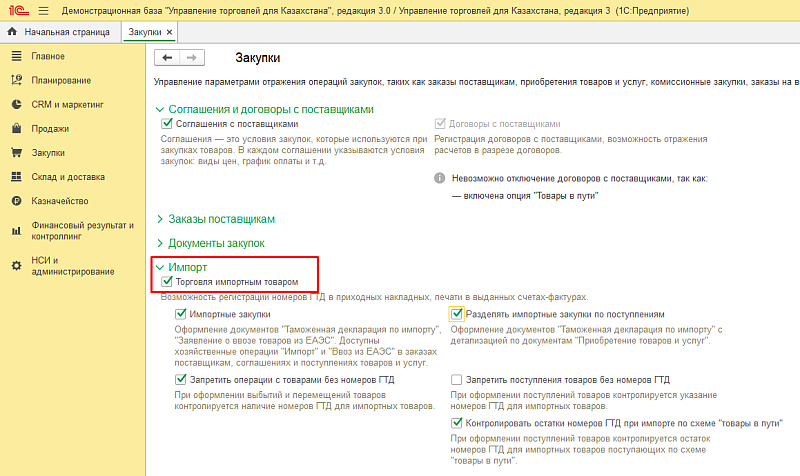Screen dimensions: 800x476
Task: Select the Закупки tab
Action: tap(144, 32)
